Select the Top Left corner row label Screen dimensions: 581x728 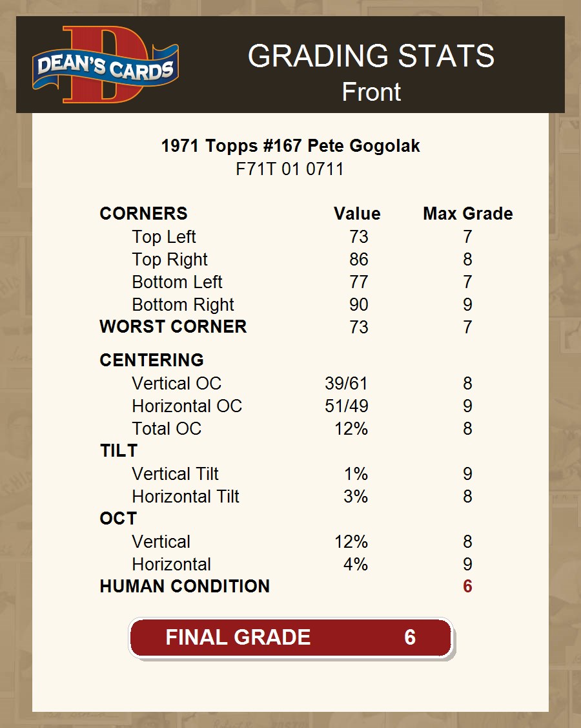tap(164, 237)
